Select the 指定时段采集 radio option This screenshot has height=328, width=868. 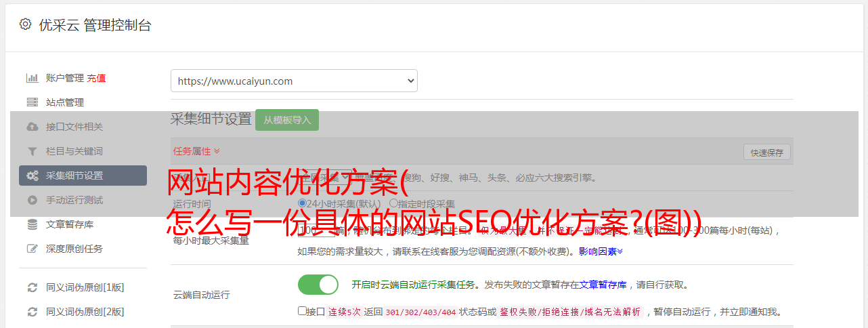pyautogui.click(x=393, y=203)
